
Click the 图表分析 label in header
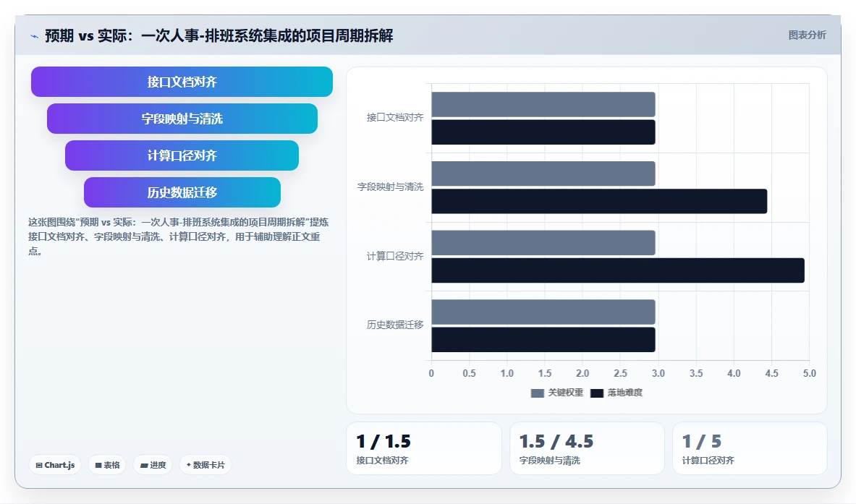click(807, 35)
